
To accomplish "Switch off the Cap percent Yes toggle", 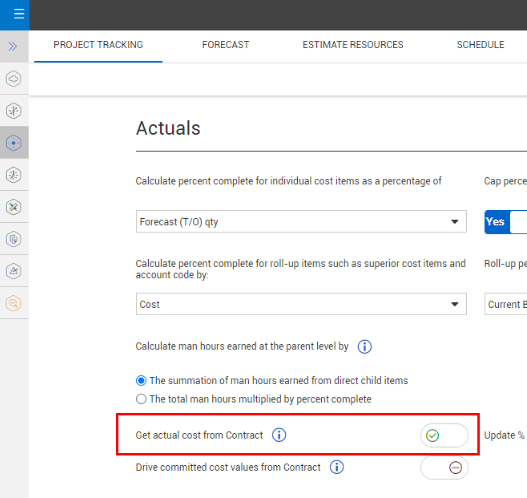I will [505, 222].
